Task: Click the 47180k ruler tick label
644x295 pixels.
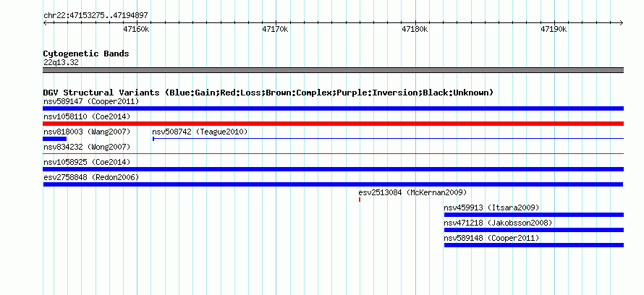Action: (x=415, y=29)
